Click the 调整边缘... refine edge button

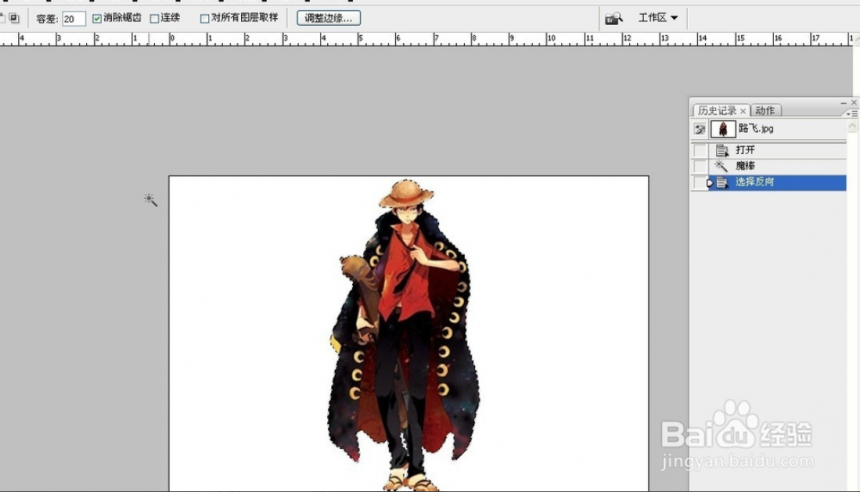329,18
